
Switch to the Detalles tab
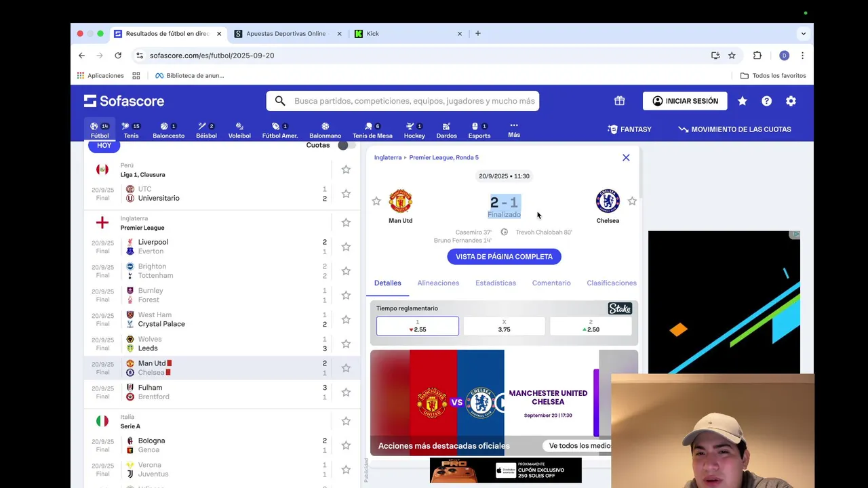pyautogui.click(x=388, y=283)
